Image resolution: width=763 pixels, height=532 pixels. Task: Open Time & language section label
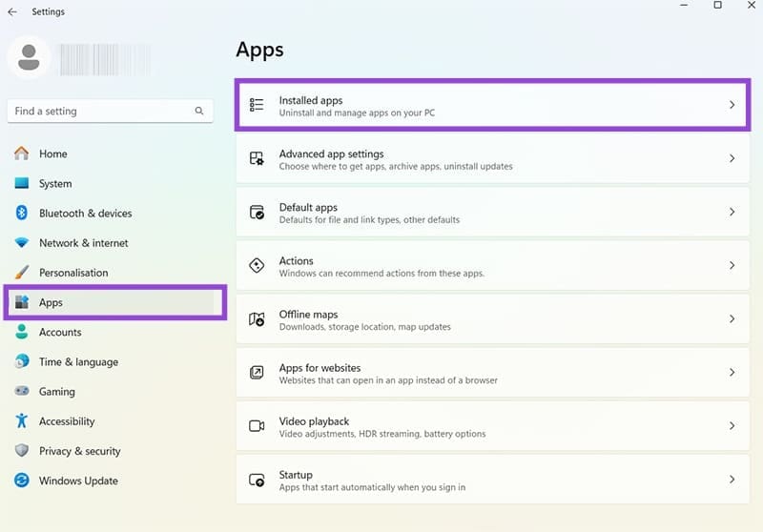(x=79, y=361)
